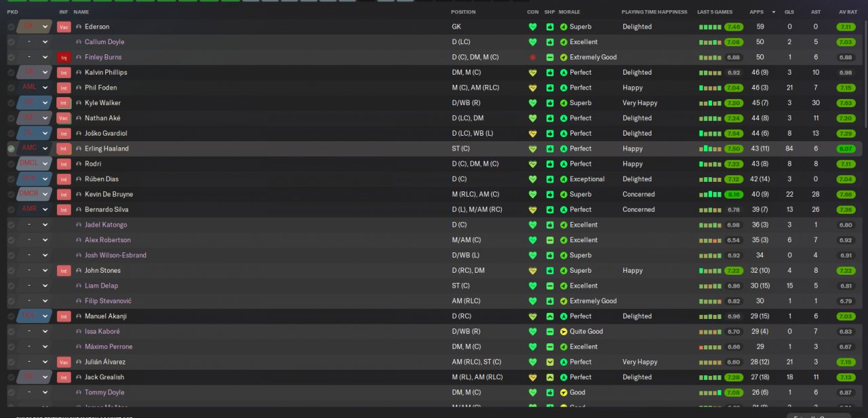Sort by the PLAYING TIME HAPPINESS column header
The image size is (868, 418).
[x=654, y=12]
